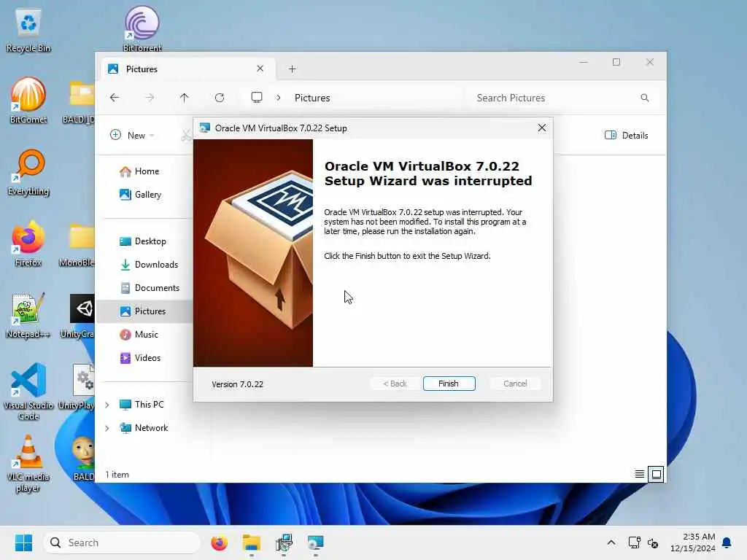
Task: Click the search magnifier icon in Explorer
Action: click(645, 98)
